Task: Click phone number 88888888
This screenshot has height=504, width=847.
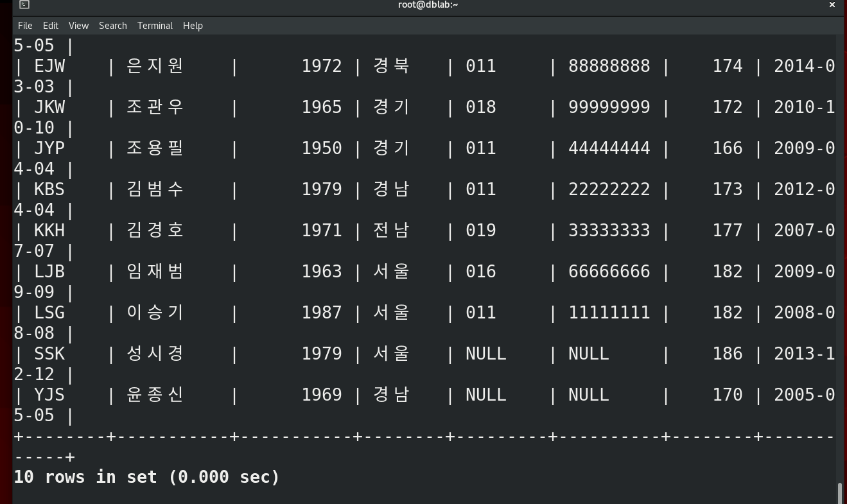Action: tap(609, 66)
